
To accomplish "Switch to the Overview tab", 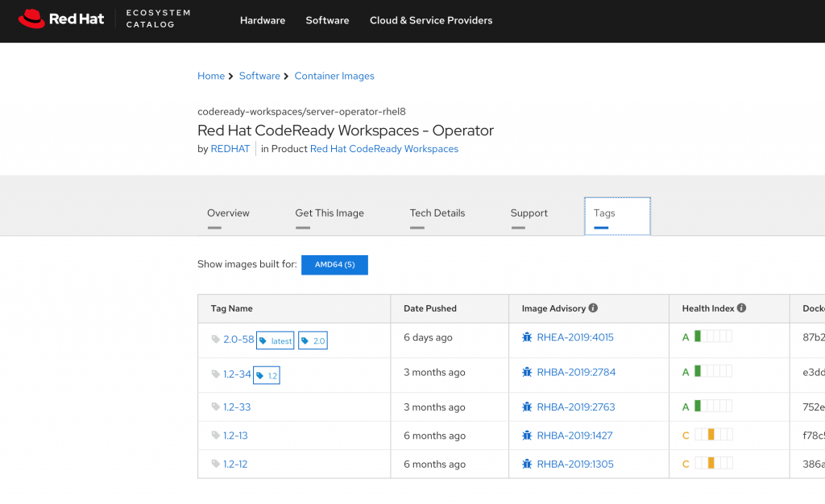I will click(228, 213).
